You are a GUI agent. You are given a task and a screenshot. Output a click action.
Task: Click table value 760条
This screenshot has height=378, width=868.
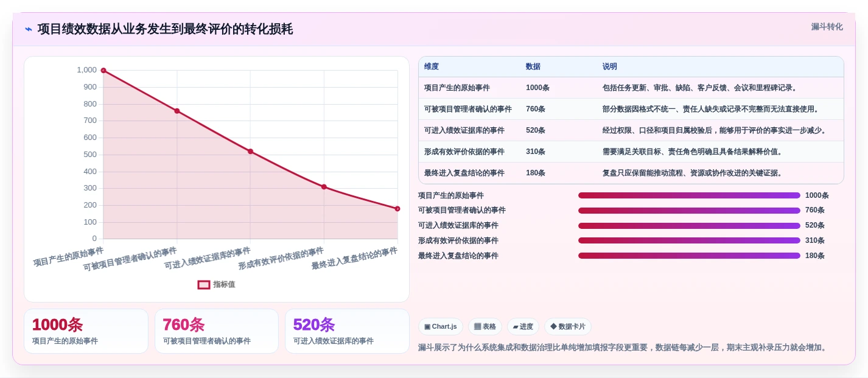pos(536,109)
